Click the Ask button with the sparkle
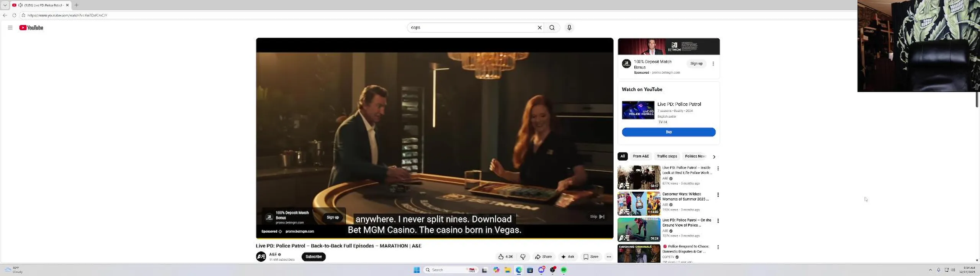This screenshot has width=980, height=276. point(568,257)
